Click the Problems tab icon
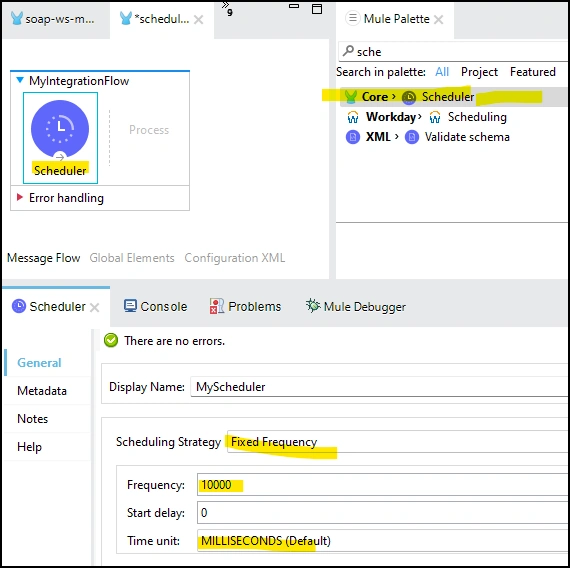 pyautogui.click(x=217, y=306)
